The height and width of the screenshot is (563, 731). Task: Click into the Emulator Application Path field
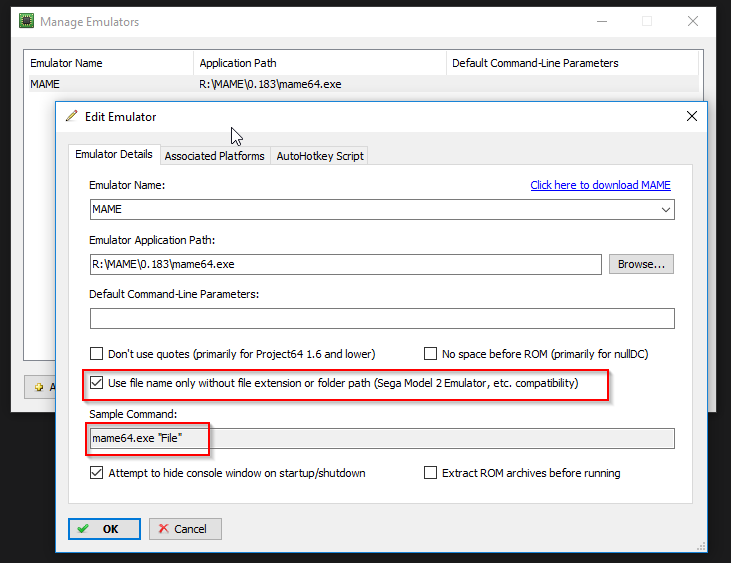pos(345,264)
